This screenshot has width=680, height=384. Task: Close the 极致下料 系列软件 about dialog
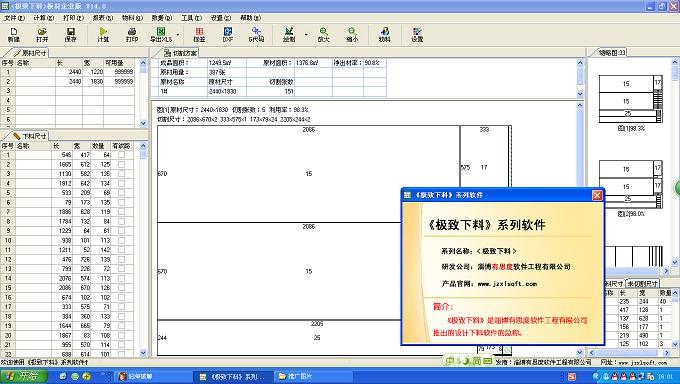point(597,195)
